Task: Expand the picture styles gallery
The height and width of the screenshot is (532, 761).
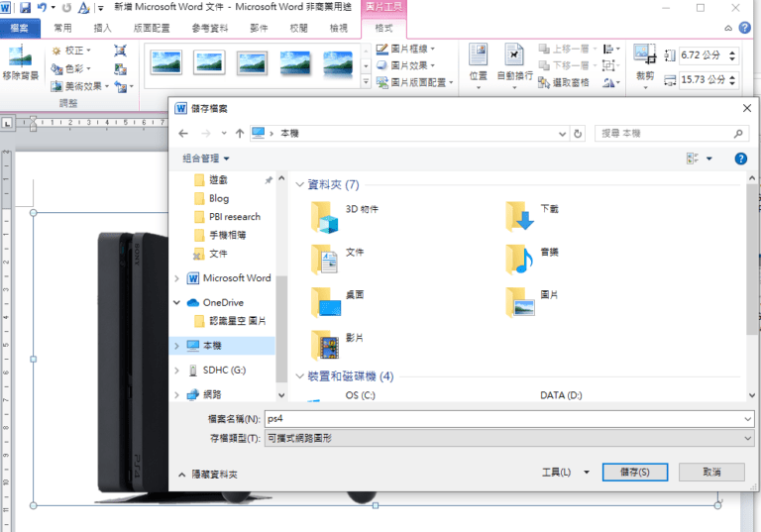Action: point(366,82)
